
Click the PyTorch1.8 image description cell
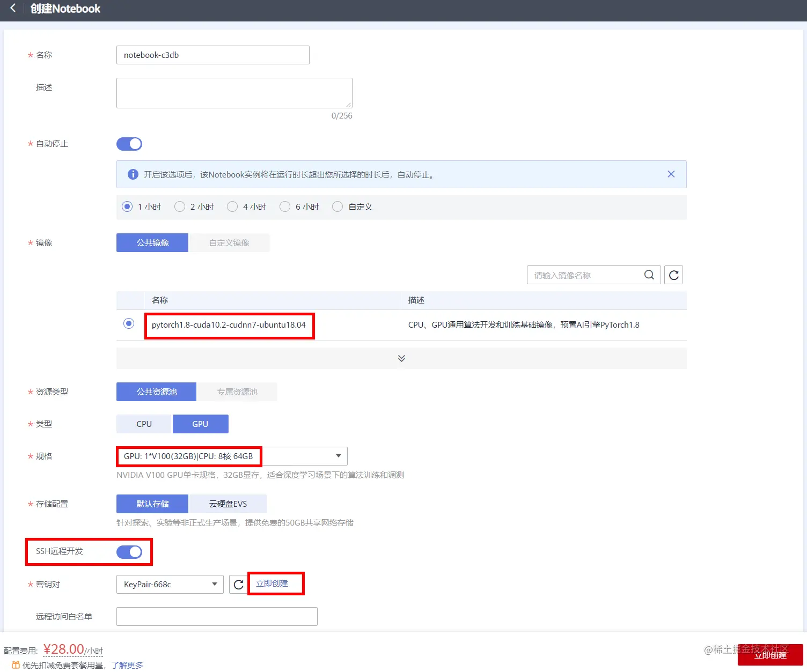[x=524, y=325]
